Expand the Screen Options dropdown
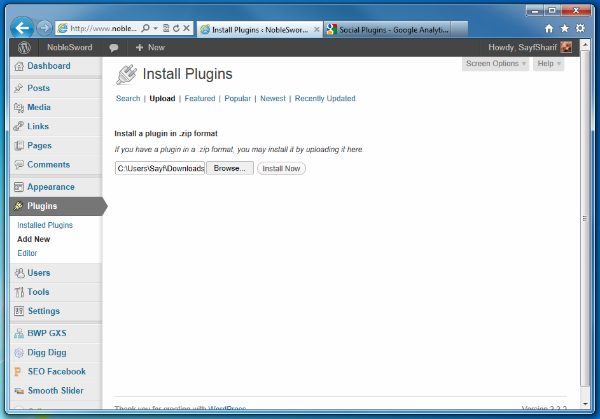The width and height of the screenshot is (600, 419). [496, 64]
